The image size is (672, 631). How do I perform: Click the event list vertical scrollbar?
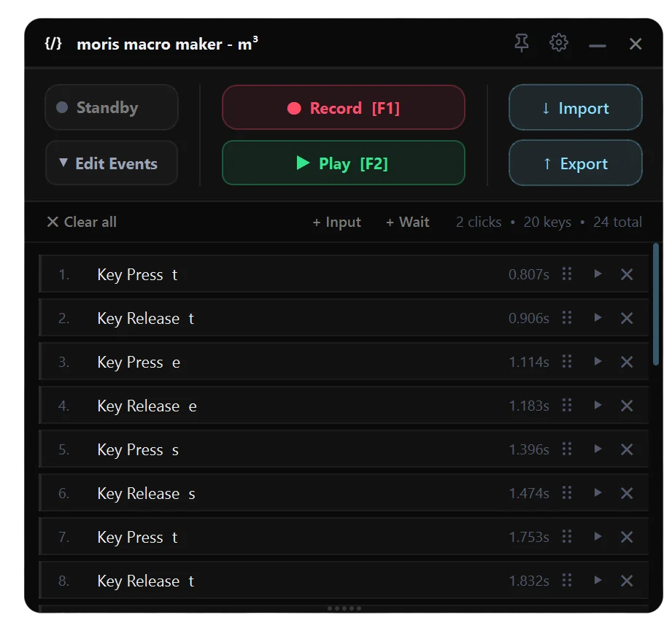655,304
